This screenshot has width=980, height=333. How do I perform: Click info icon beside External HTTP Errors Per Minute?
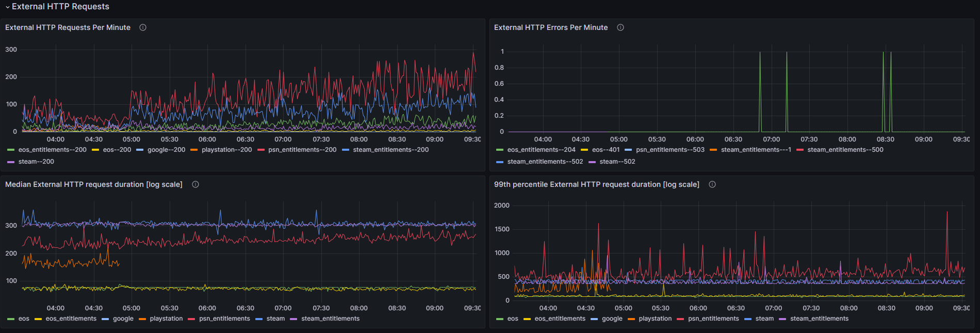[620, 27]
